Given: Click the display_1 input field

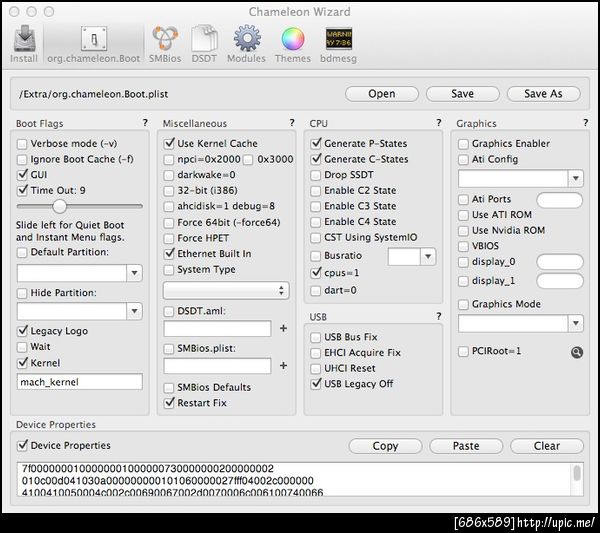Looking at the screenshot, I should [x=560, y=281].
